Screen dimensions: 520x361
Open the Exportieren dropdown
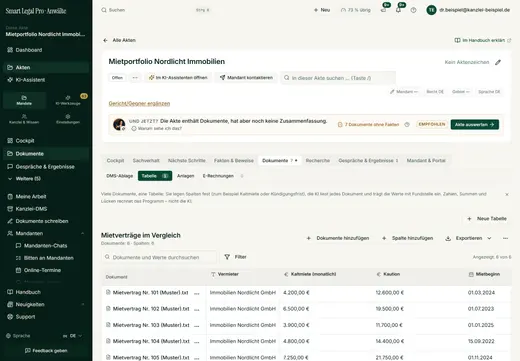tap(468, 238)
